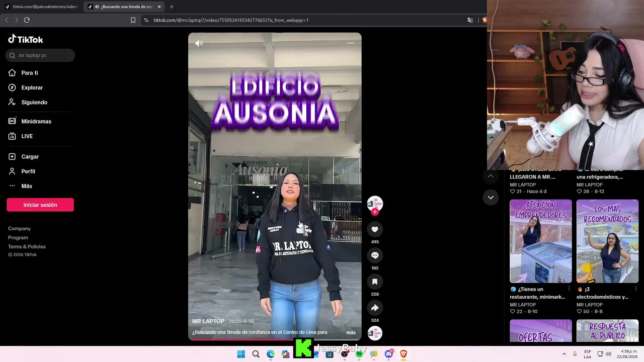Open Brave Shields icon in address bar
Image resolution: width=644 pixels, height=362 pixels.
[484, 20]
